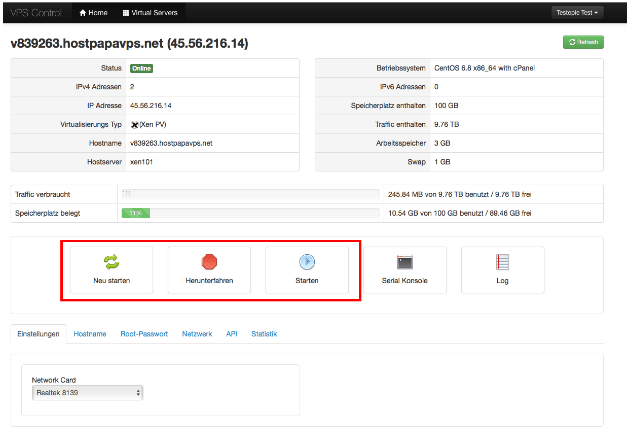Click the IPv6 Adressen value 0

[436, 87]
